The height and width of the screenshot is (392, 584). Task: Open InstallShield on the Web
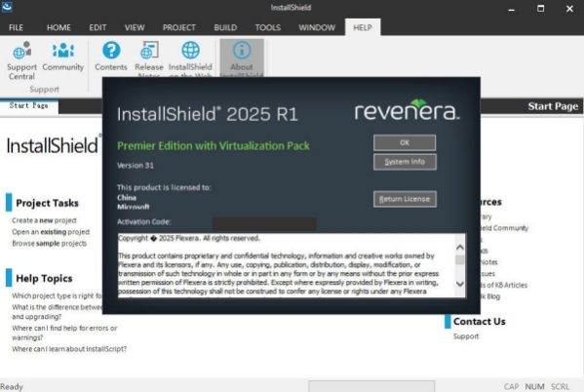click(x=190, y=59)
